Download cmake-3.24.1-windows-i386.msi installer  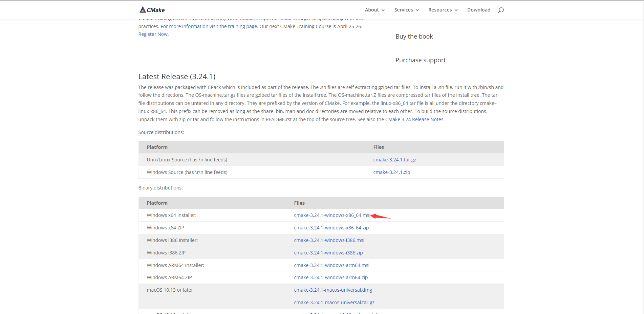click(x=329, y=240)
